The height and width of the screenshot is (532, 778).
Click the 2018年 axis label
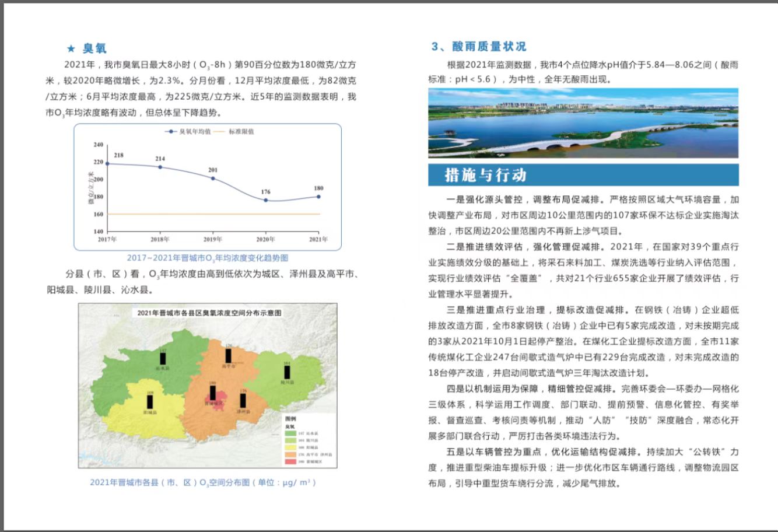(160, 239)
